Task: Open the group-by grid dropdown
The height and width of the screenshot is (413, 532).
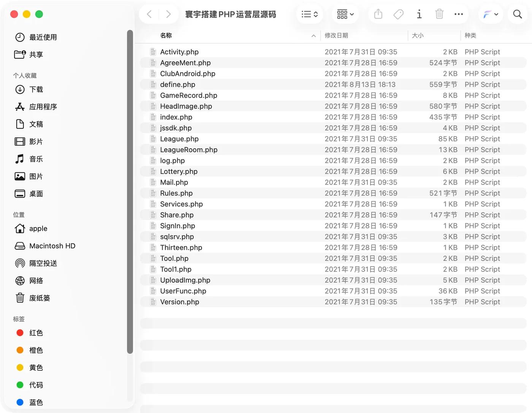Action: point(345,14)
